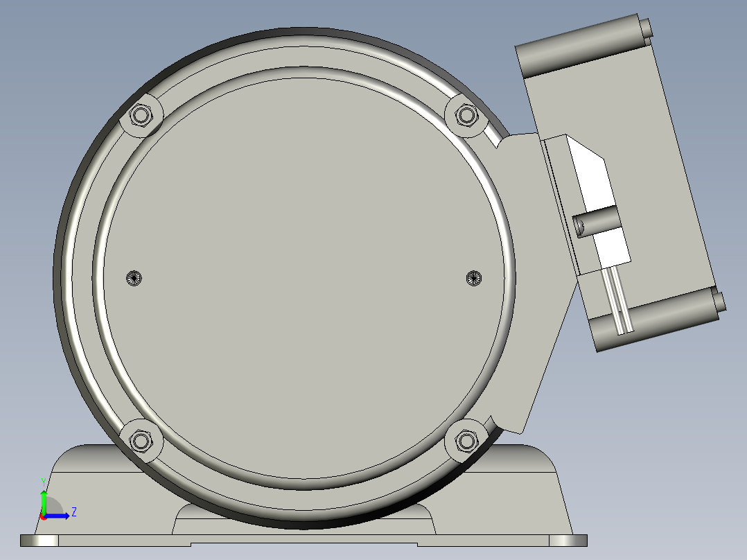Select the upper-right hex bolt on the motor flange
The height and width of the screenshot is (560, 747).
point(466,115)
